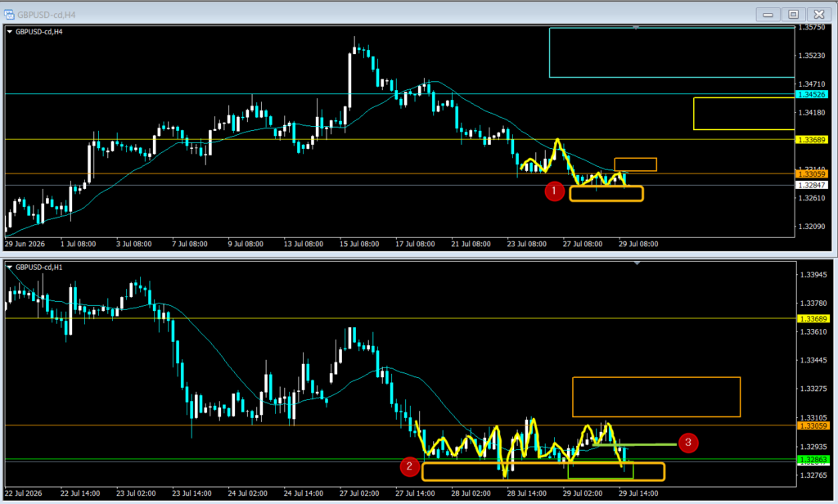Click the white 1.32847 current price label
This screenshot has height=504, width=838.
coord(812,185)
